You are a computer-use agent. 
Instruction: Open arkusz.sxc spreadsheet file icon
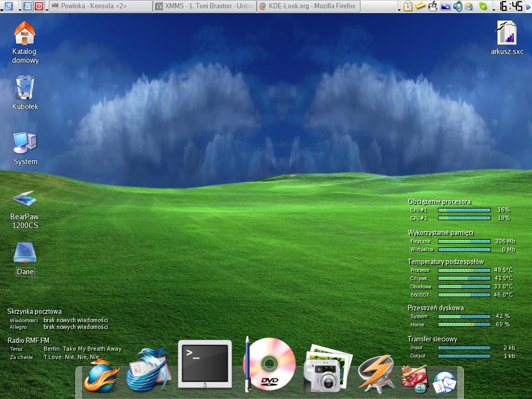[x=507, y=37]
